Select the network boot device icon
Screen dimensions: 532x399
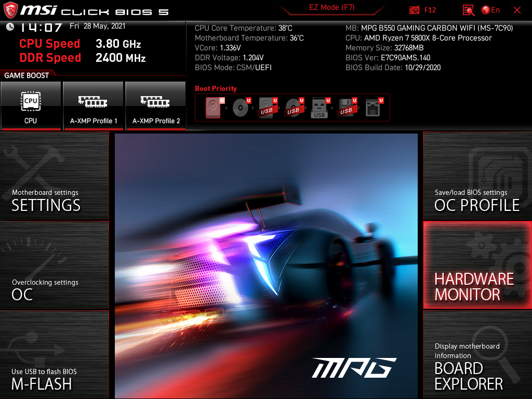coord(374,108)
